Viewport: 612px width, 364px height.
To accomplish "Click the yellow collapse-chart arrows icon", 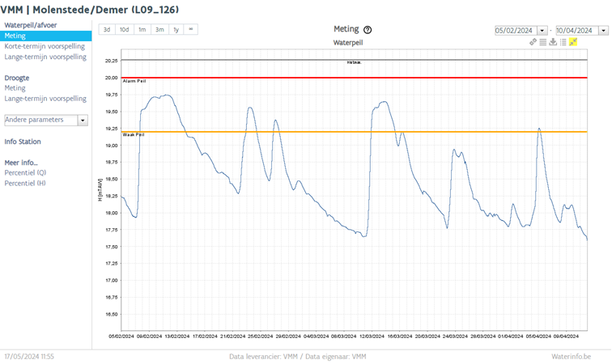I will [x=573, y=42].
